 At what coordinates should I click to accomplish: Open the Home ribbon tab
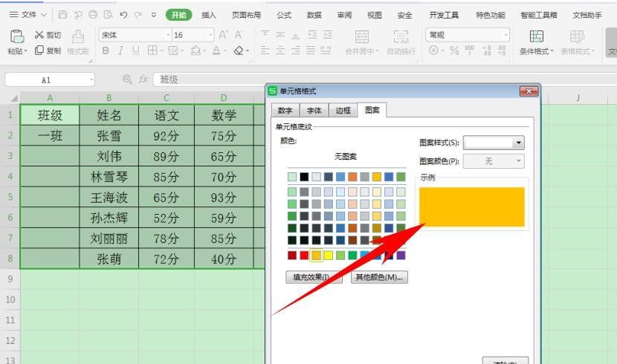pyautogui.click(x=178, y=15)
